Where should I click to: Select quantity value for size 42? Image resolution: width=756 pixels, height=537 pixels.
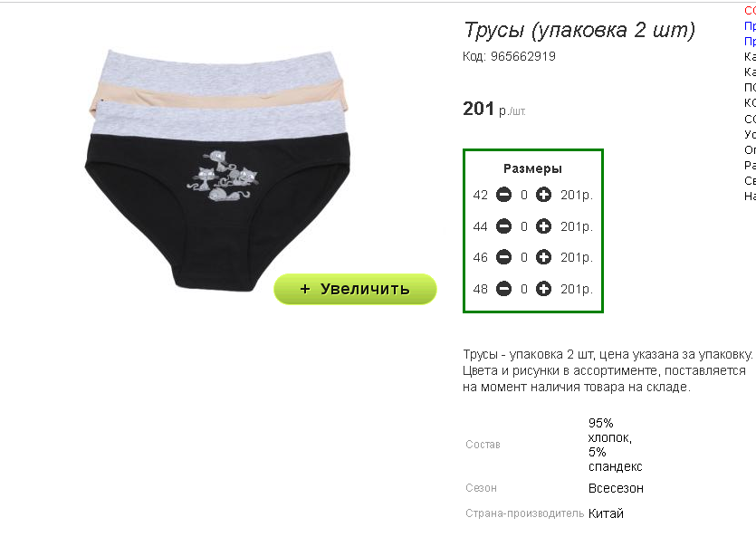tap(524, 196)
